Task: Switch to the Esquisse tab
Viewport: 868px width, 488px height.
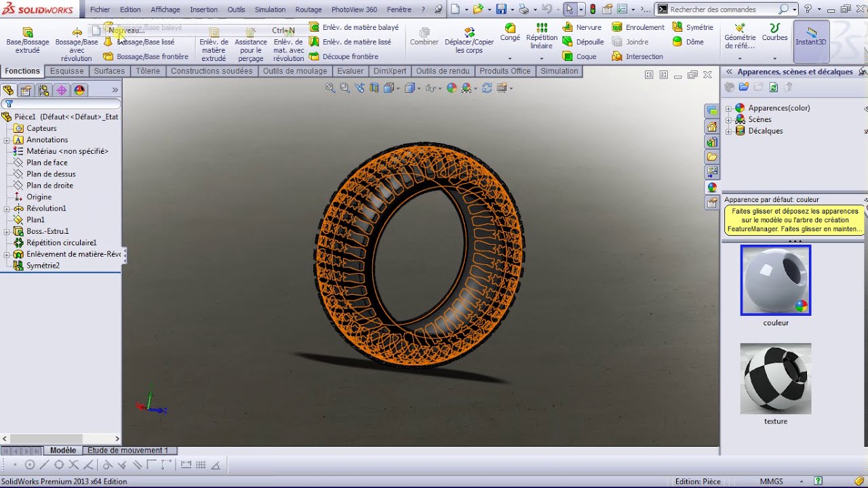Action: 66,71
